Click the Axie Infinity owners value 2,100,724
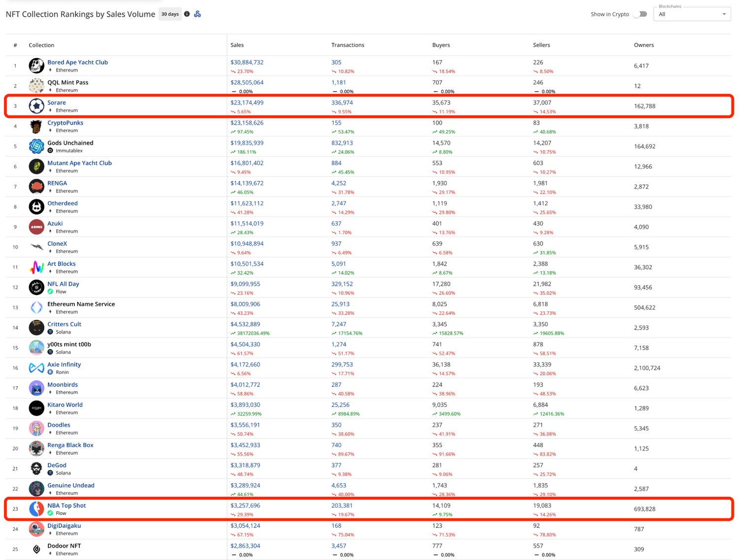This screenshot has width=739, height=560. pyautogui.click(x=647, y=368)
